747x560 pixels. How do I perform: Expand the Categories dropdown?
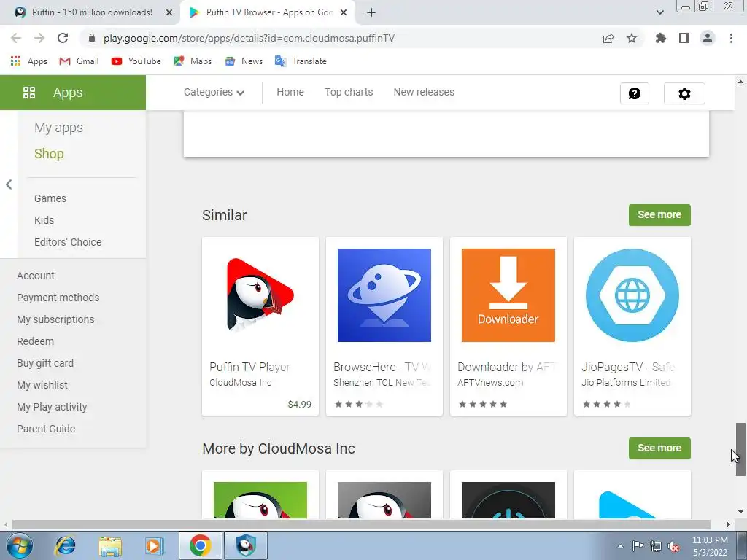click(x=214, y=93)
